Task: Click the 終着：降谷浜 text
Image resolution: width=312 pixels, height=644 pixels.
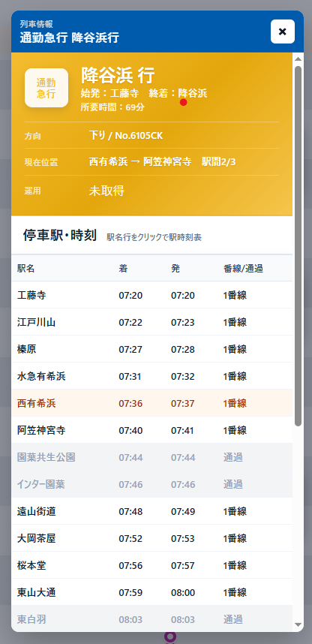Action: (178, 93)
